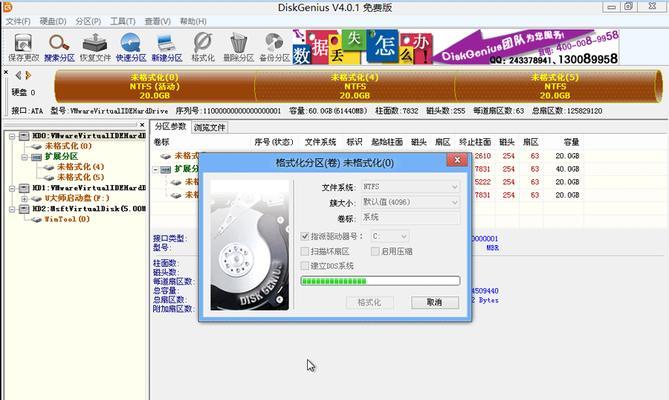Image resolution: width=669 pixels, height=400 pixels.
Task: Close the disk map pane with small x
Action: (6, 72)
